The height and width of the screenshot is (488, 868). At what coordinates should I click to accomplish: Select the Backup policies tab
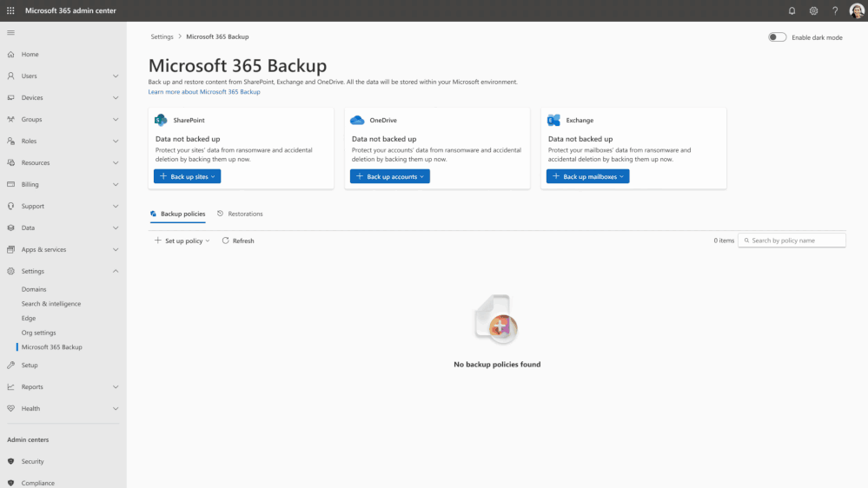[x=178, y=214]
